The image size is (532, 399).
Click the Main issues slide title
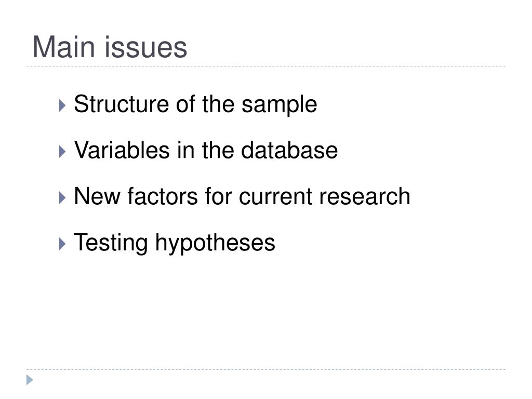(110, 47)
